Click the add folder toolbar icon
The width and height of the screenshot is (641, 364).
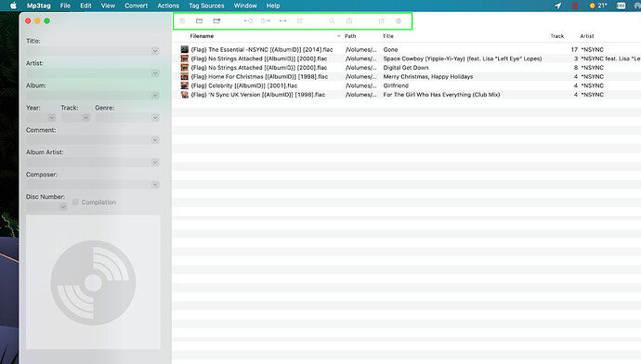[x=216, y=20]
